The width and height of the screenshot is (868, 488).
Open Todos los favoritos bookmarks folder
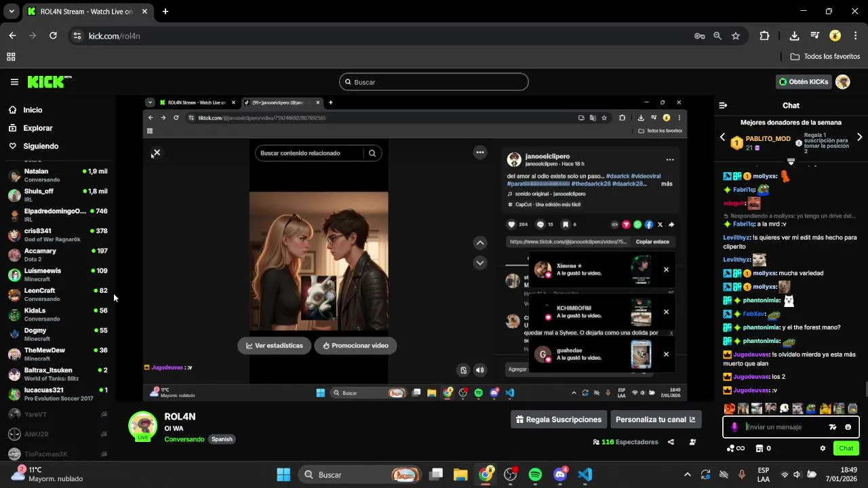click(x=825, y=57)
